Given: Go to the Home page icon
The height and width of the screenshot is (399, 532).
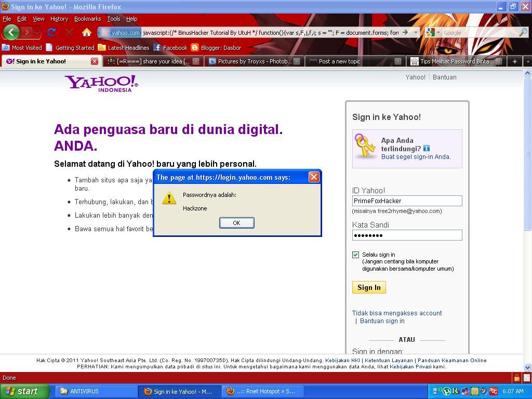Looking at the screenshot, I should [87, 33].
